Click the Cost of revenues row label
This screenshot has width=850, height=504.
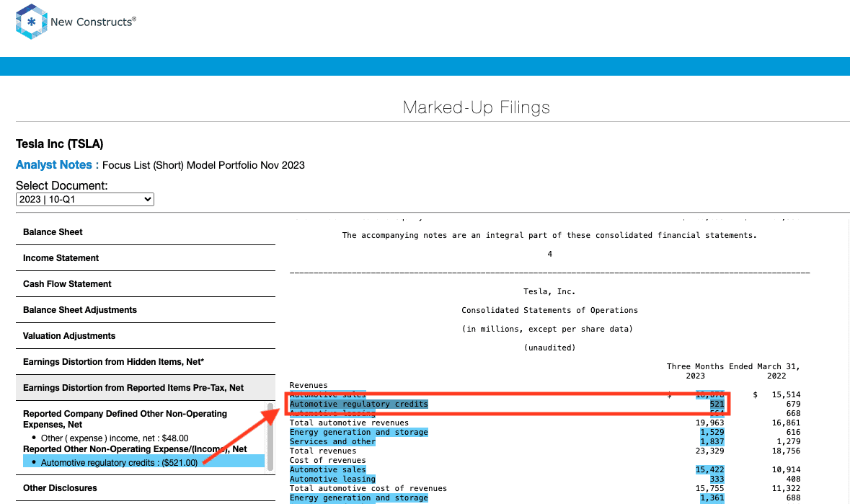(x=327, y=460)
